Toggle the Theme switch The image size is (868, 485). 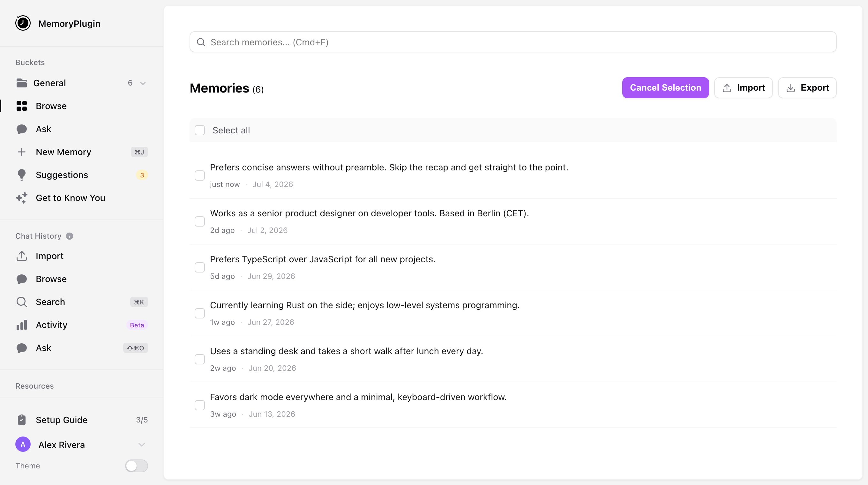coord(137,466)
